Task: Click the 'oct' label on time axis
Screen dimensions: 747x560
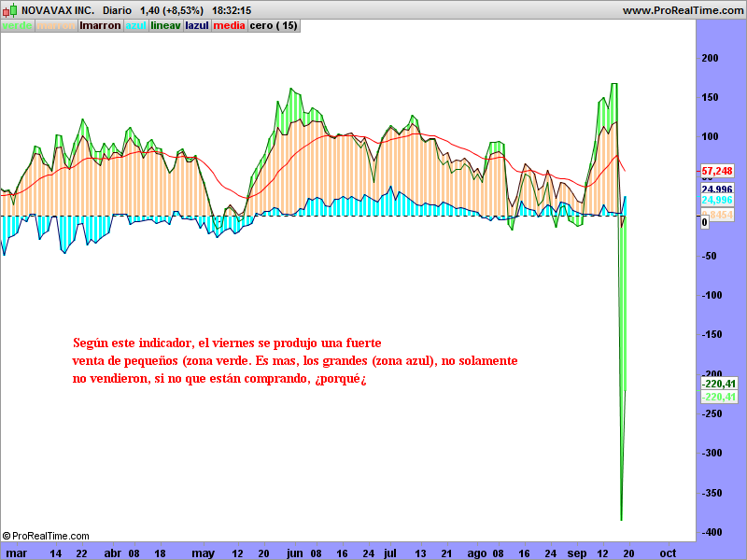Action: click(x=668, y=553)
